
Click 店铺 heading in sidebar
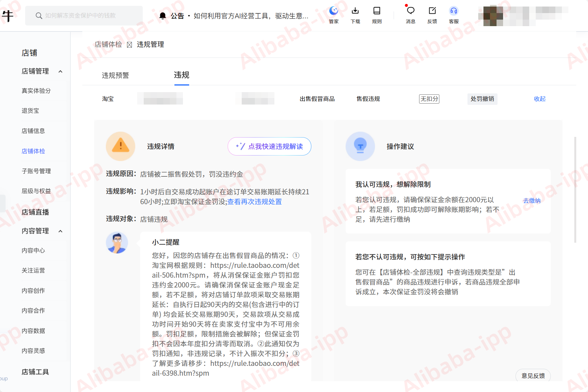[29, 53]
